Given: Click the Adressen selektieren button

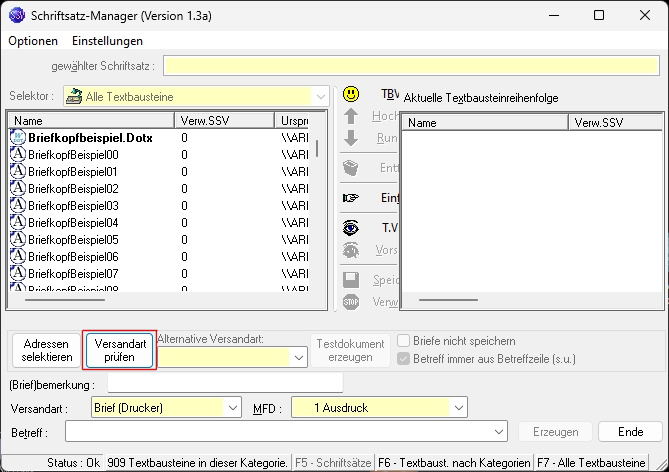Looking at the screenshot, I should (x=47, y=350).
